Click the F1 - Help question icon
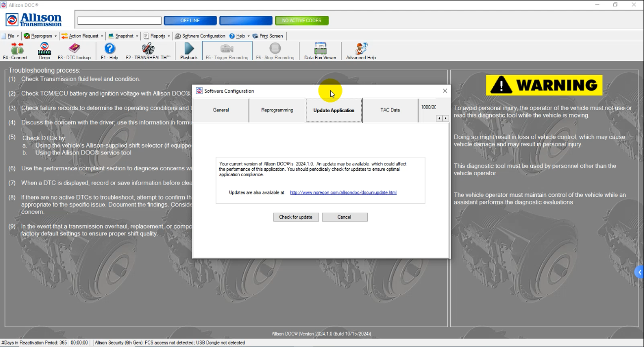644x347 pixels. 110,51
